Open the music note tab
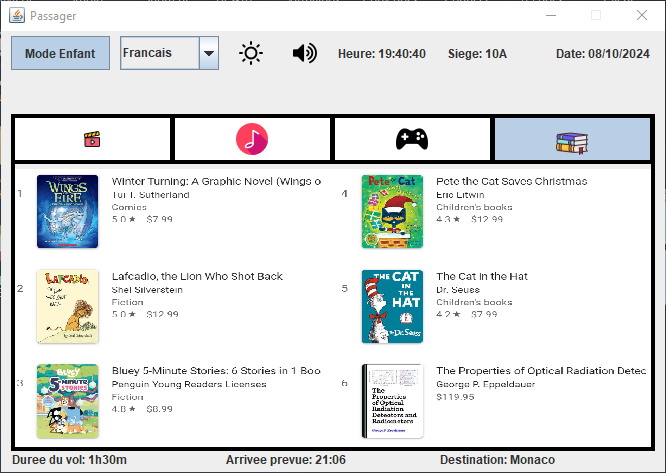The width and height of the screenshot is (666, 473). pyautogui.click(x=252, y=139)
